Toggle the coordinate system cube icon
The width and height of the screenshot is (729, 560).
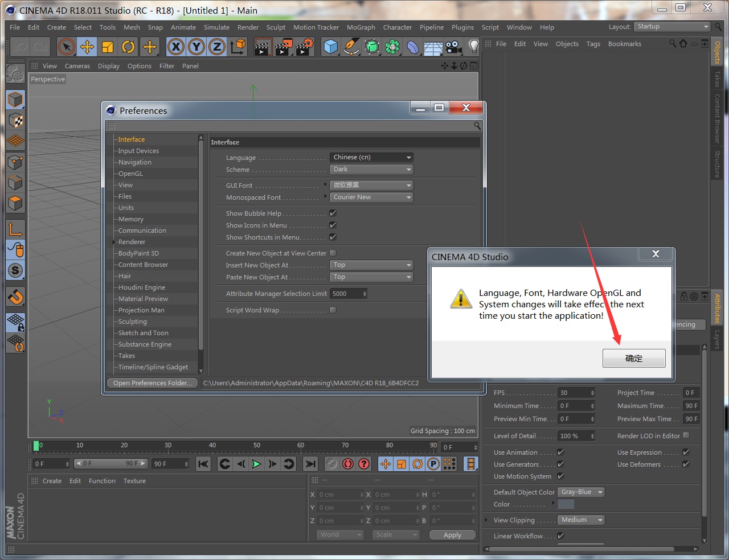point(238,47)
